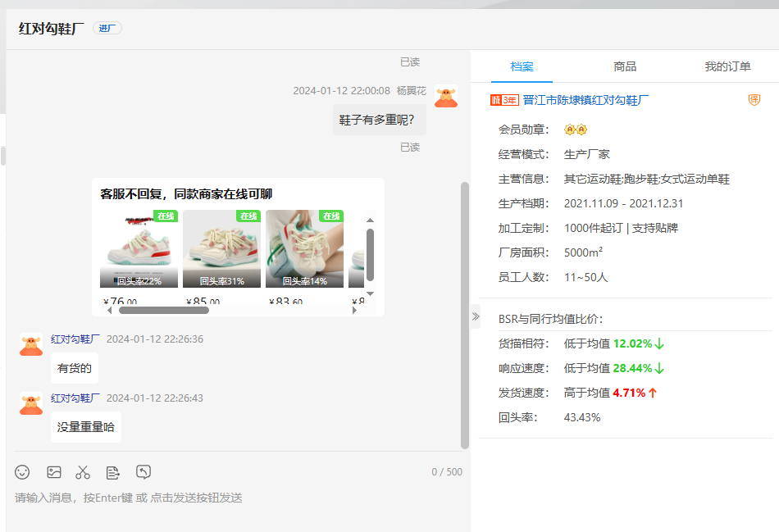
Task: Select the scissors screenshot tool
Action: pos(83,472)
